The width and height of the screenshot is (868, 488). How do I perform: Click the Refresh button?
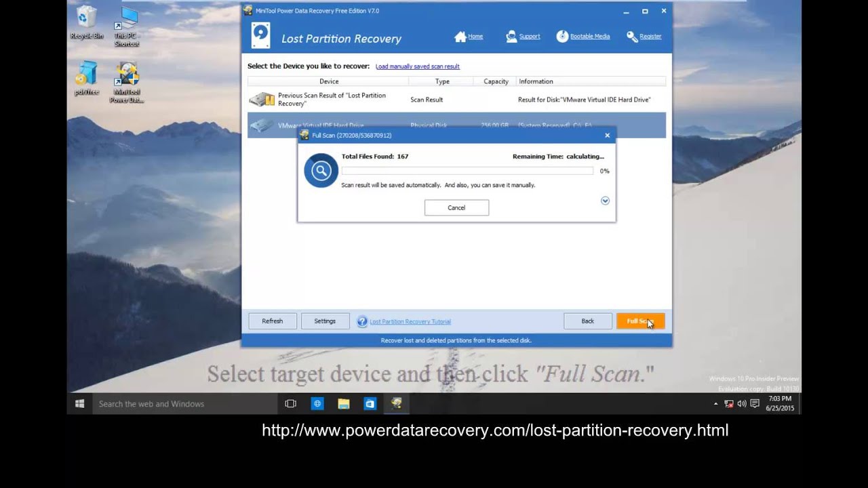(x=273, y=321)
